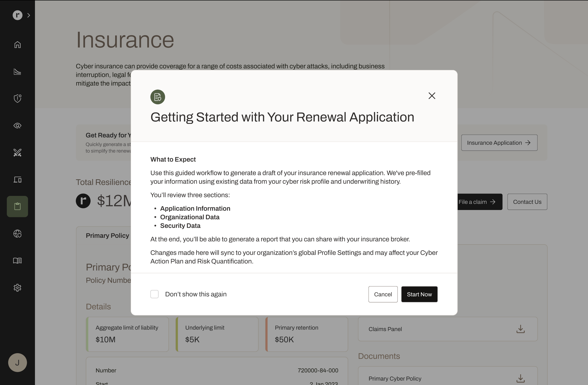Click the 'Documents' section heading
The width and height of the screenshot is (588, 385).
click(x=379, y=356)
